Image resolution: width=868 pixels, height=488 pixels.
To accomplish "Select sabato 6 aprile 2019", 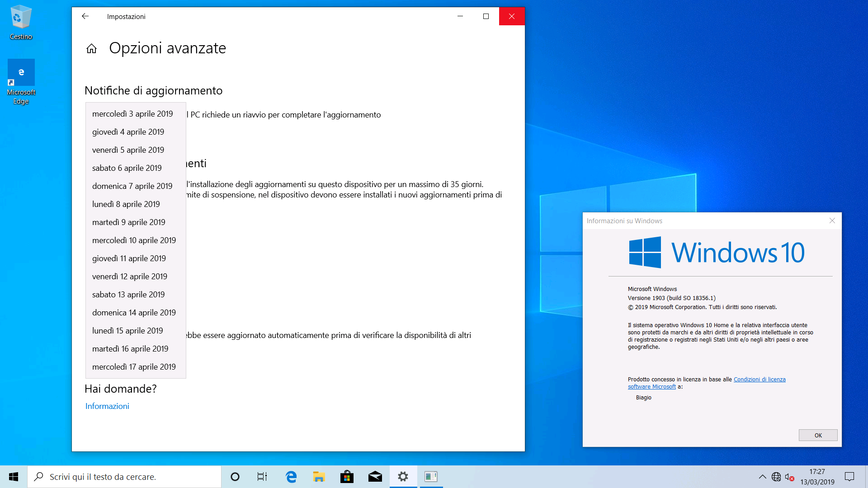I will coord(136,168).
